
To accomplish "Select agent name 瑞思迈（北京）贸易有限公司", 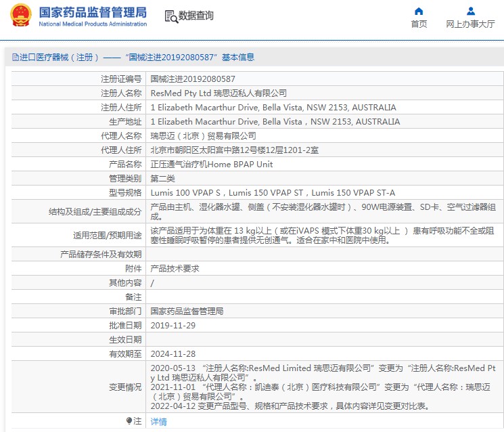I will [203, 135].
